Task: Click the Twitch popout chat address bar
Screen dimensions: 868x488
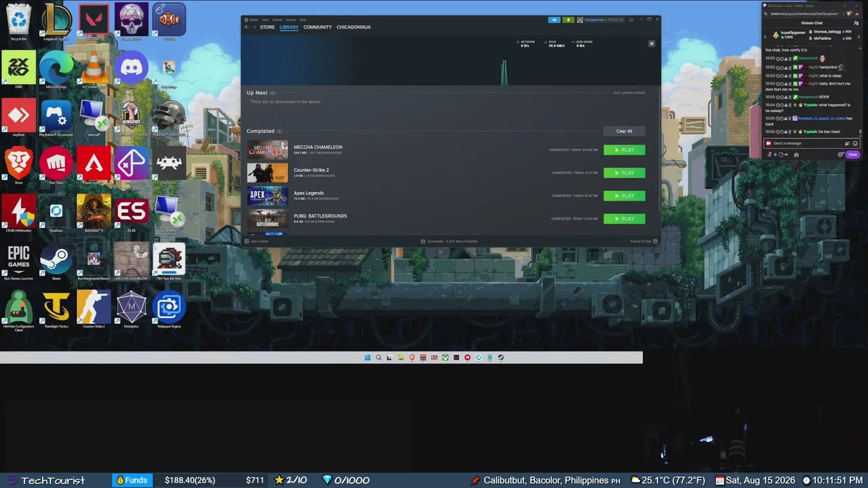Action: tap(804, 13)
